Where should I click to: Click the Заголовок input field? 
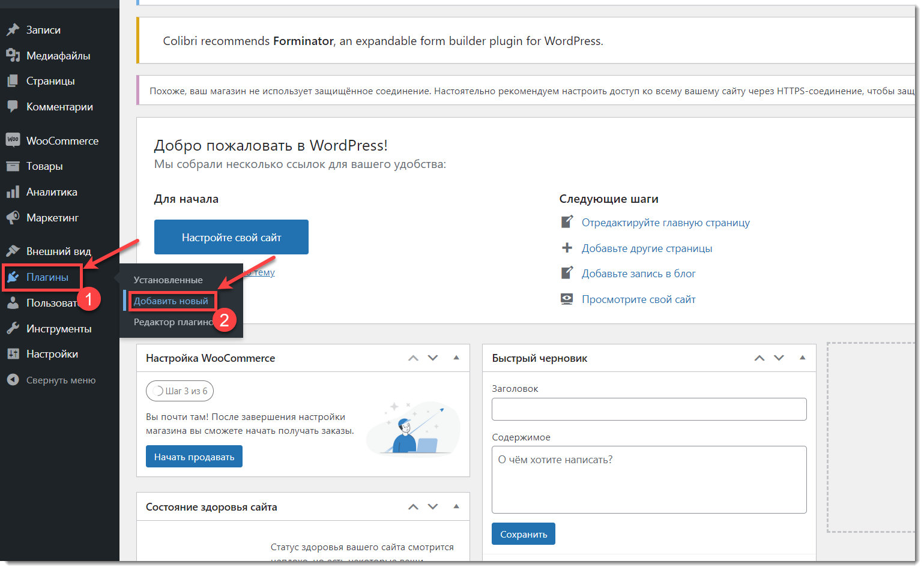pyautogui.click(x=649, y=409)
